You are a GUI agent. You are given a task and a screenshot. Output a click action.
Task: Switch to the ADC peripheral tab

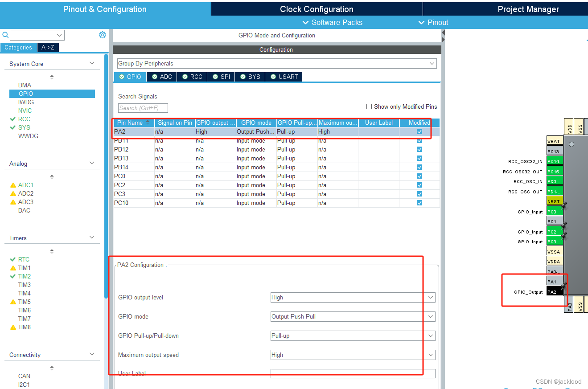pyautogui.click(x=162, y=77)
